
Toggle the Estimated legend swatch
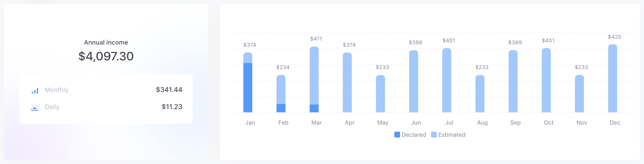[x=434, y=135]
